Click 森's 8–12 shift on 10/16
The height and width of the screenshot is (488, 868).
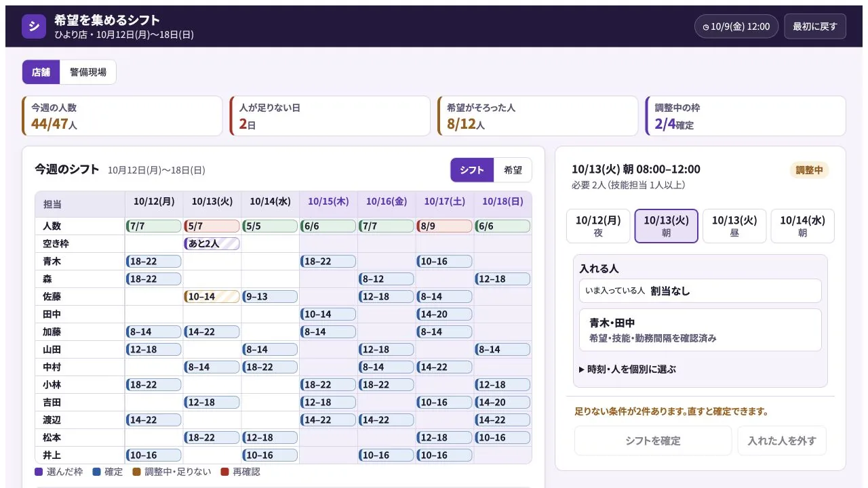tap(386, 279)
